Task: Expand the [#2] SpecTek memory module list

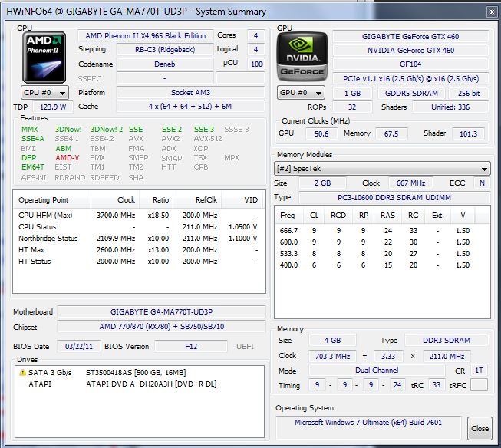Action: [x=382, y=169]
